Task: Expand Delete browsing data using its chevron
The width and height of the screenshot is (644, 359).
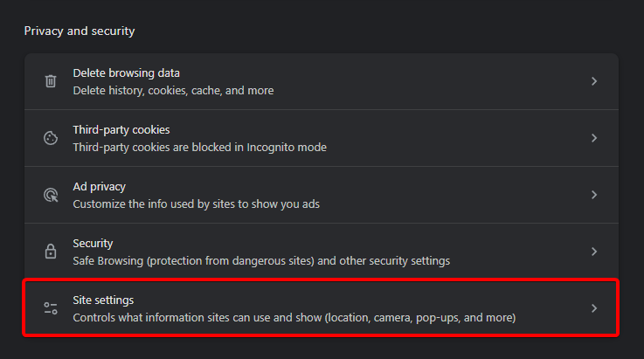Action: pos(594,81)
